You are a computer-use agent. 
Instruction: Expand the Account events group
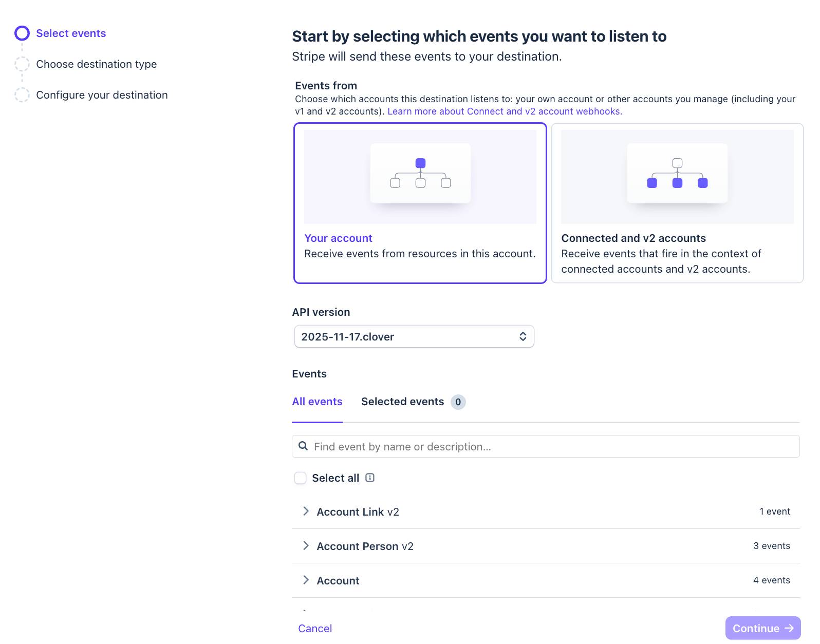306,580
